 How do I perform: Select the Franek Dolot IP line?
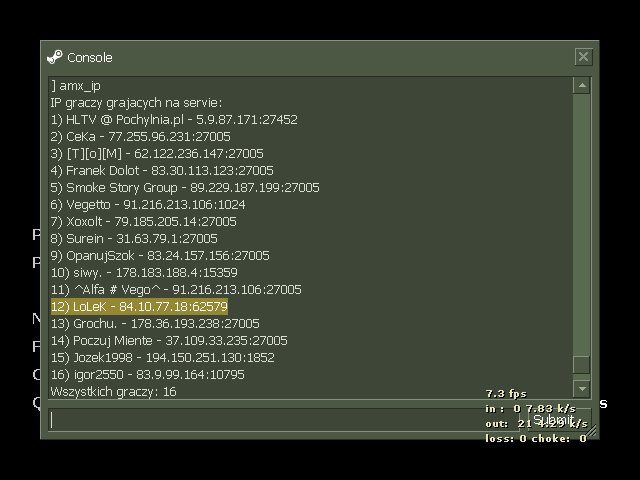(x=162, y=170)
